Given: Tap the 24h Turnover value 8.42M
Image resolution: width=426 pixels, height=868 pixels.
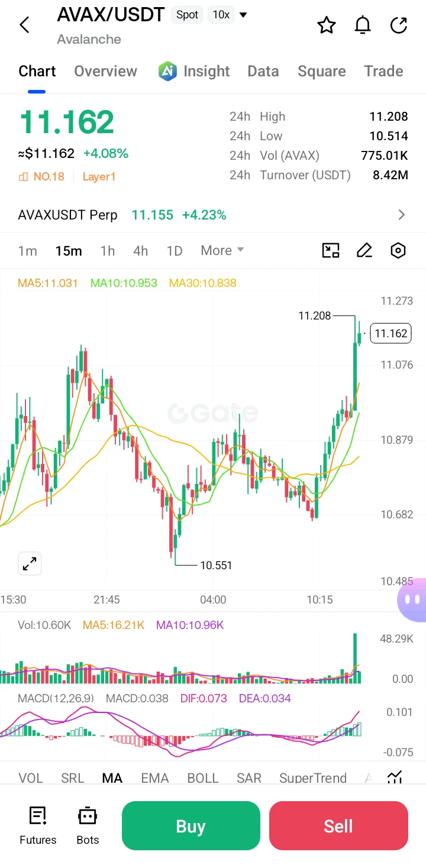Looking at the screenshot, I should pos(390,175).
